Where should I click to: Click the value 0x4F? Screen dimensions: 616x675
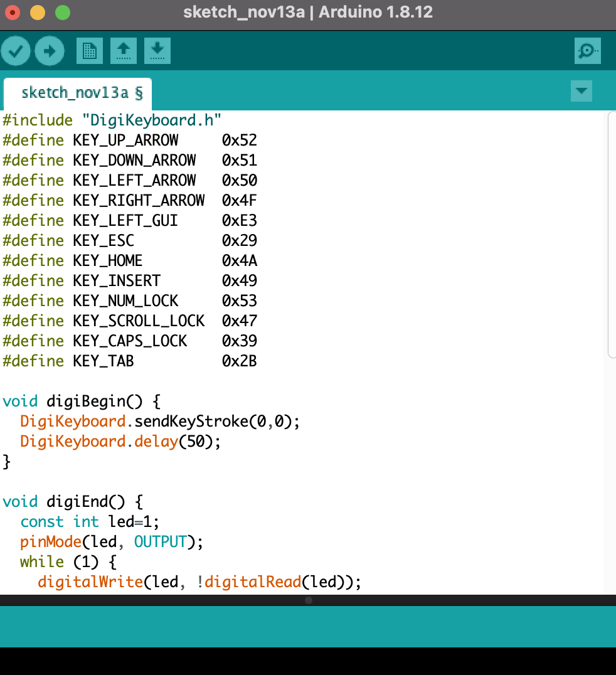click(240, 201)
